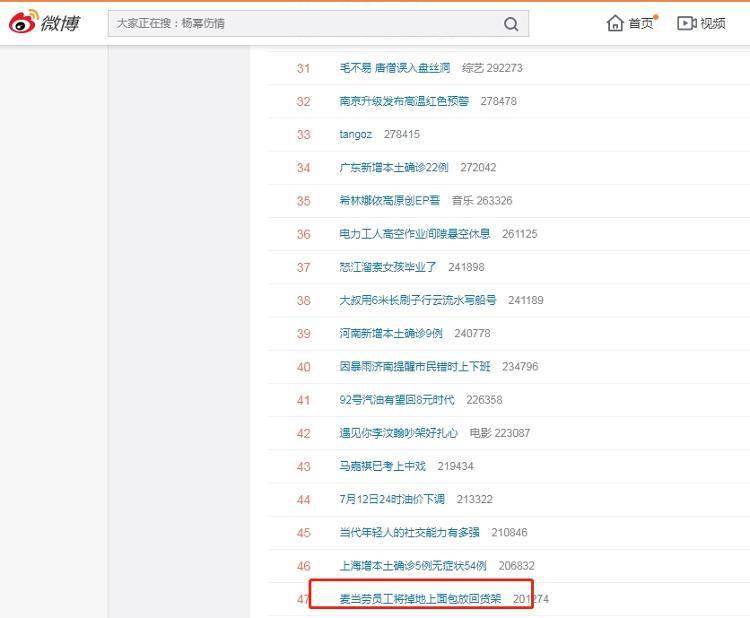The height and width of the screenshot is (618, 750).
Task: Click the Weibo logo
Action: coord(44,22)
